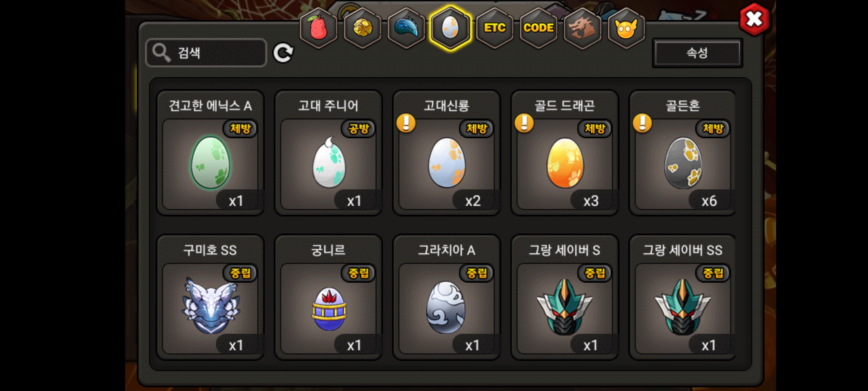This screenshot has height=391, width=868.
Task: Select the gold nugget category icon
Action: (362, 28)
